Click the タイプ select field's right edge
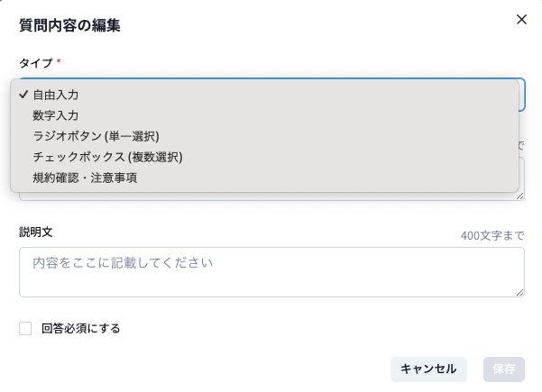 pos(522,94)
